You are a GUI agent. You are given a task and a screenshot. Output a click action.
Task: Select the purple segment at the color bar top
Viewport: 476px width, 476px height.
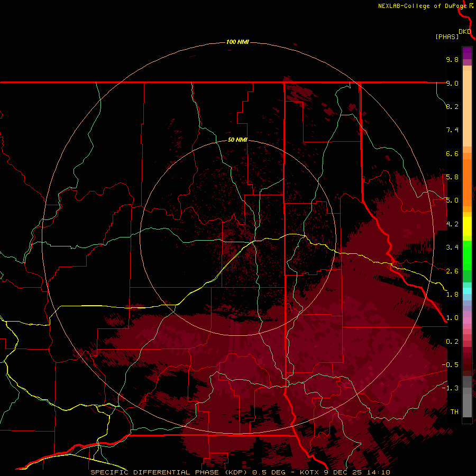tap(467, 53)
